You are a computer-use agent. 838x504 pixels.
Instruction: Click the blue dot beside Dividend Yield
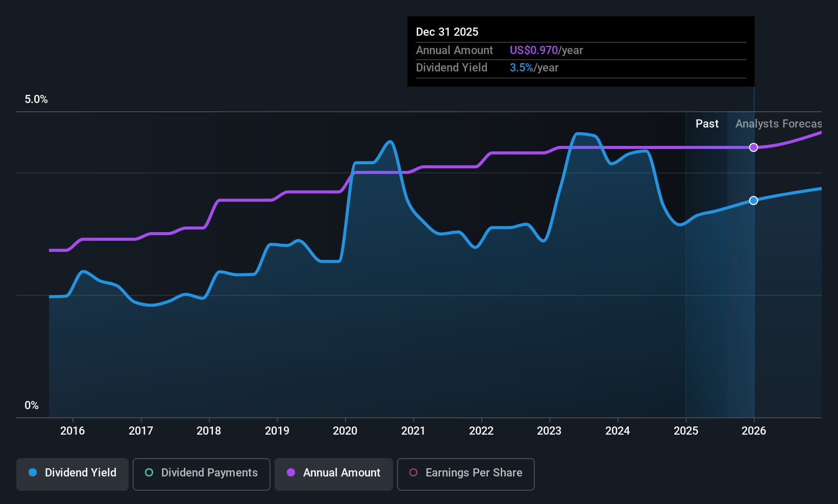[33, 473]
